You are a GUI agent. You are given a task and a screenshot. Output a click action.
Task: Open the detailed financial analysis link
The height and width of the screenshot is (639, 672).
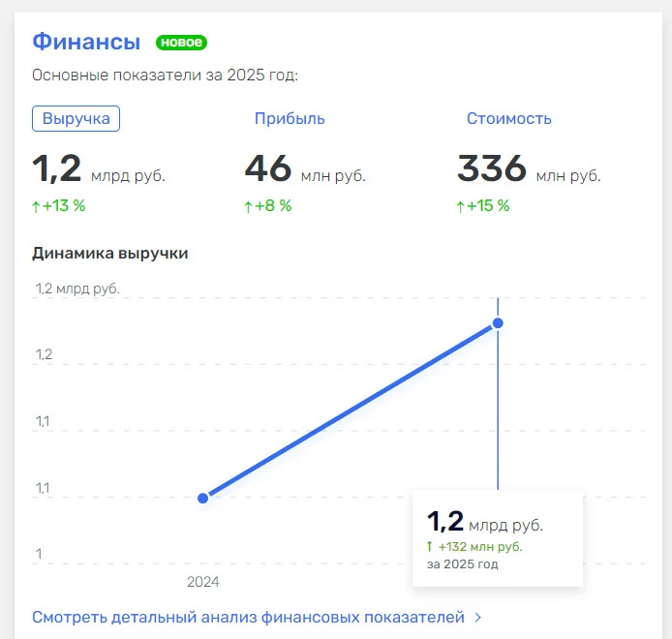tap(248, 617)
